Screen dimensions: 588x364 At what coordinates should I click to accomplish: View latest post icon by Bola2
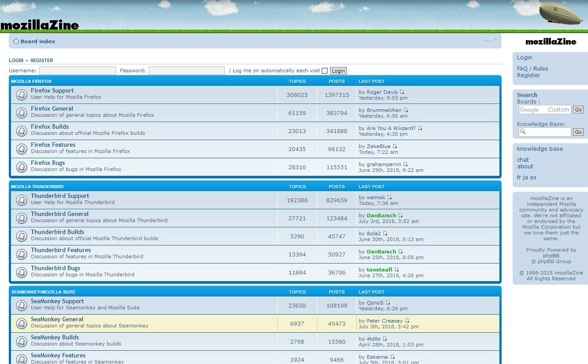385,234
